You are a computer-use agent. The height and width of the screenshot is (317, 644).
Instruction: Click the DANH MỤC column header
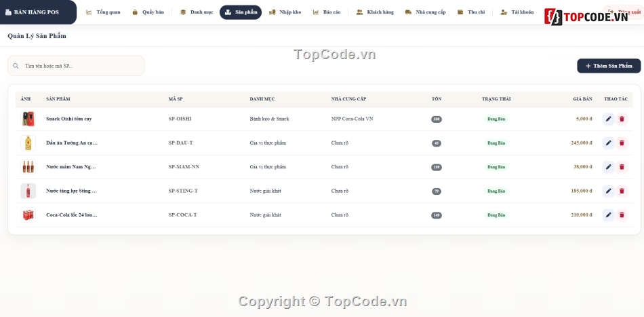click(x=262, y=99)
